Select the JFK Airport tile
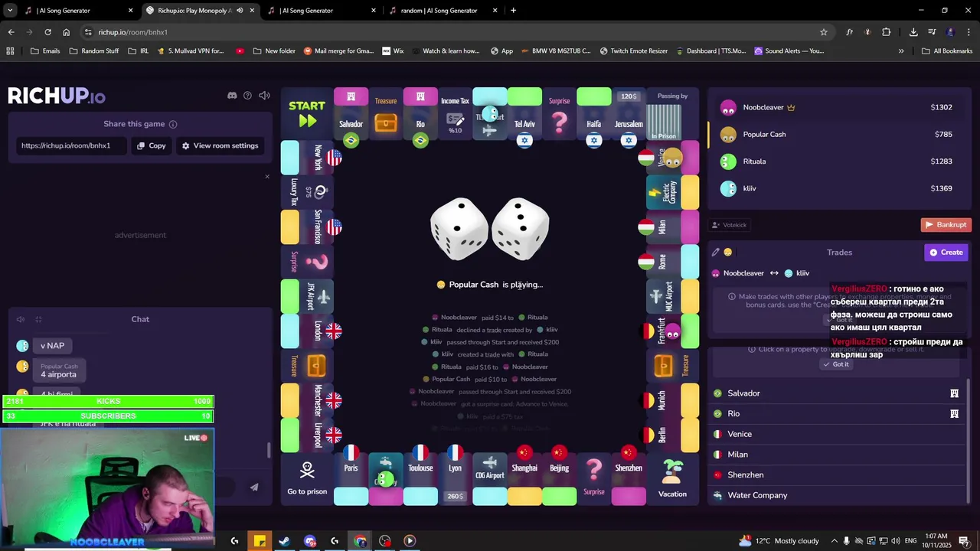This screenshot has width=980, height=551. (307, 296)
